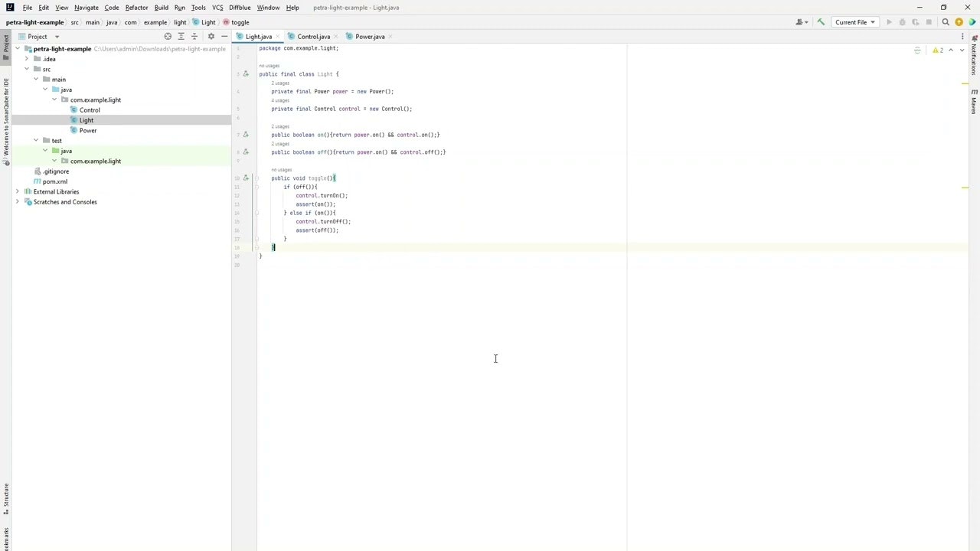
Task: Expand Scratches and Consoles node
Action: 18,202
